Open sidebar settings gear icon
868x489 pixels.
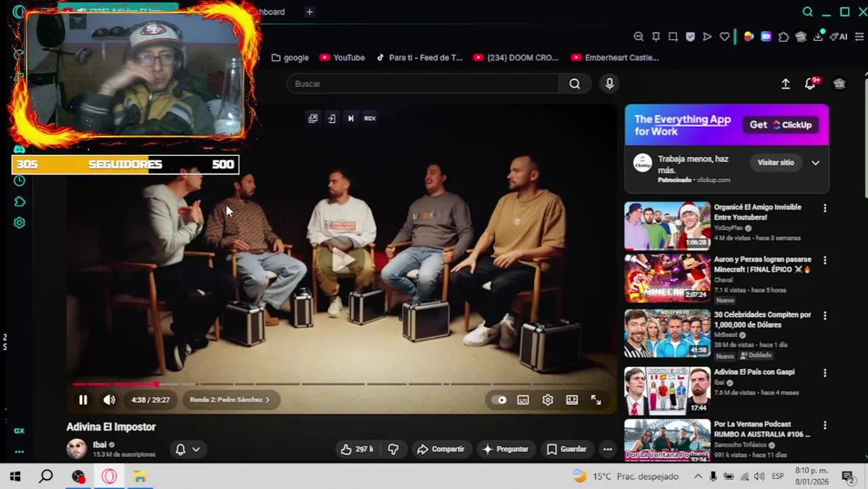pos(19,223)
